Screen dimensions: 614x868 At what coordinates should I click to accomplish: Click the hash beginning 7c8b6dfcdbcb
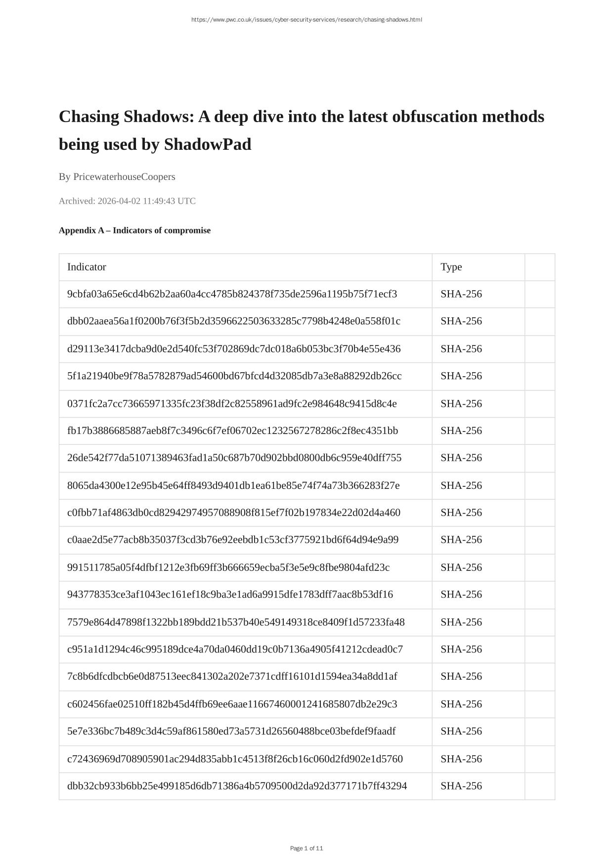tap(232, 676)
